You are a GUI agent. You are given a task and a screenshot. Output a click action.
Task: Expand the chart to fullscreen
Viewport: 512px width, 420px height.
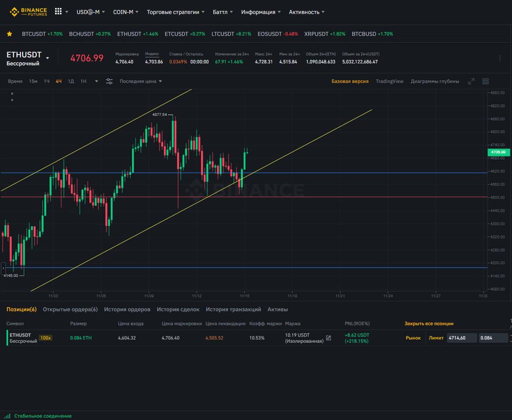coord(471,81)
